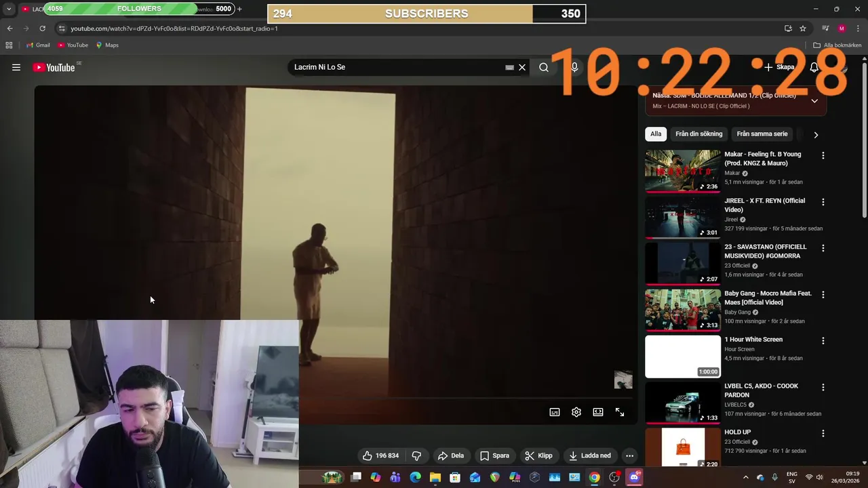Screen dimensions: 868x488
Task: Open 23 - SAVASTANO video thumbnail
Action: click(683, 264)
